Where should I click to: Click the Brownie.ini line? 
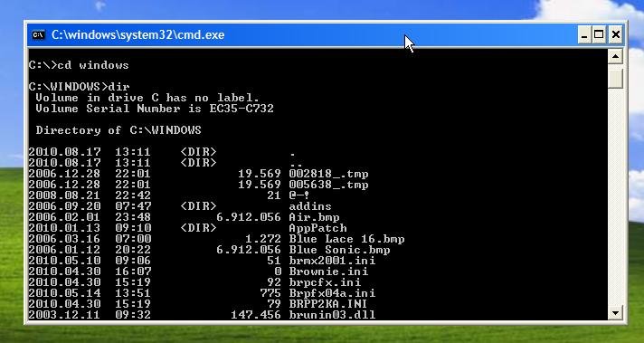click(198, 272)
